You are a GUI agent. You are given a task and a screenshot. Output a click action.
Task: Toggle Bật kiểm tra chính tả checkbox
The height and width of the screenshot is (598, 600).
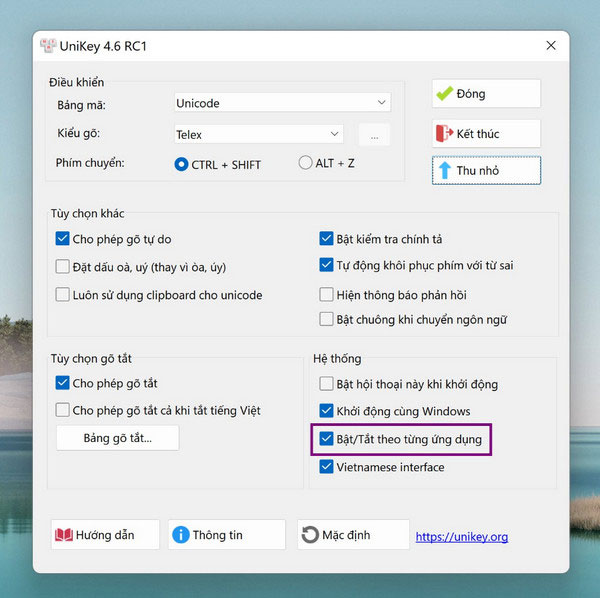click(x=326, y=238)
